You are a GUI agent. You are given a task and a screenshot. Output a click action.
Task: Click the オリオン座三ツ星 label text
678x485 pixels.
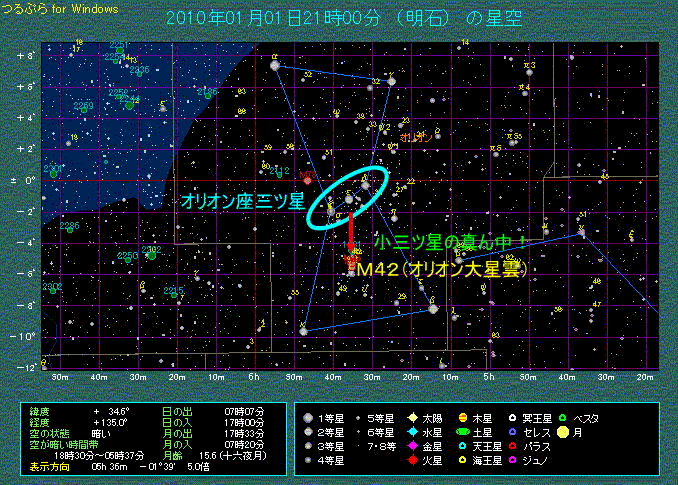(x=242, y=201)
